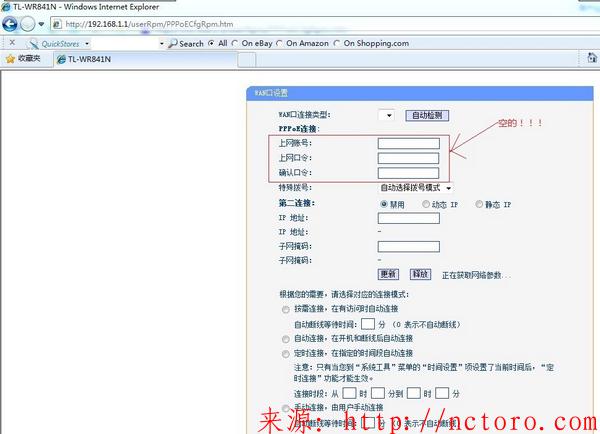Select 按需连接 on-demand connection radio

(285, 309)
